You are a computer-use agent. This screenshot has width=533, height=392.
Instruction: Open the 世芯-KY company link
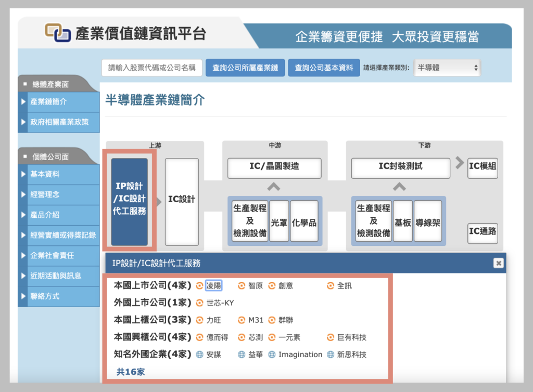[x=220, y=303]
